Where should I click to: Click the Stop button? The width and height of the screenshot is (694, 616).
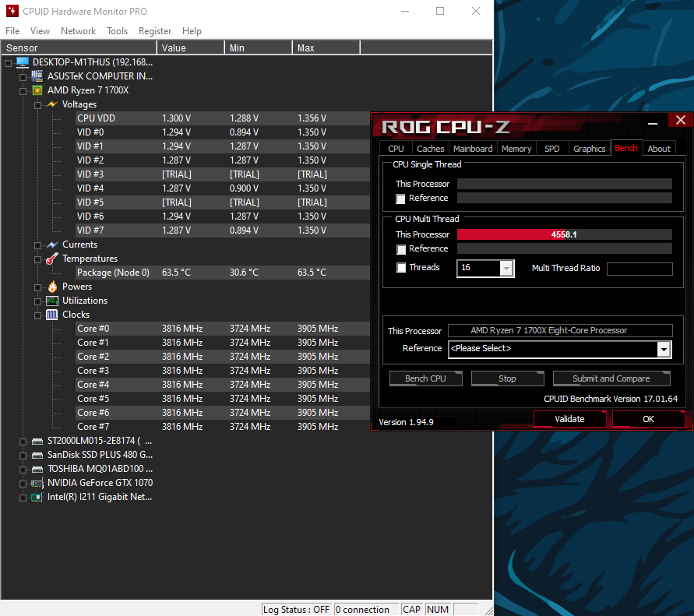pyautogui.click(x=507, y=378)
